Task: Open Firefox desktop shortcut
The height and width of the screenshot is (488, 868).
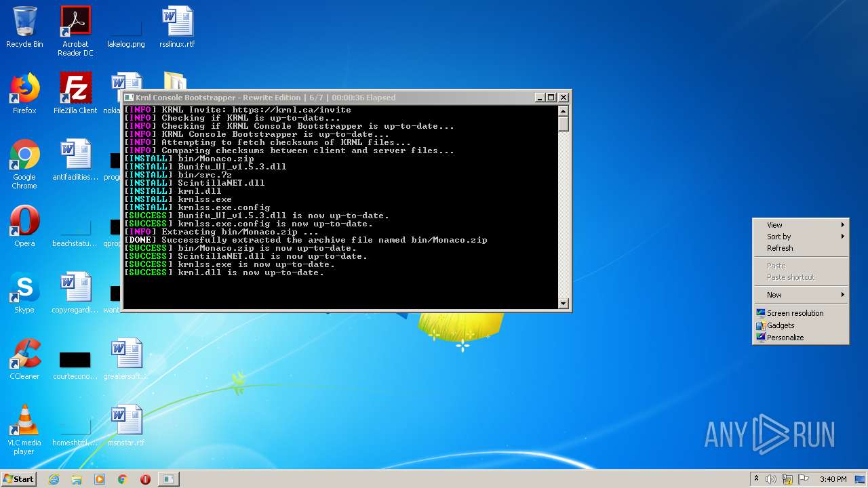Action: [x=24, y=94]
